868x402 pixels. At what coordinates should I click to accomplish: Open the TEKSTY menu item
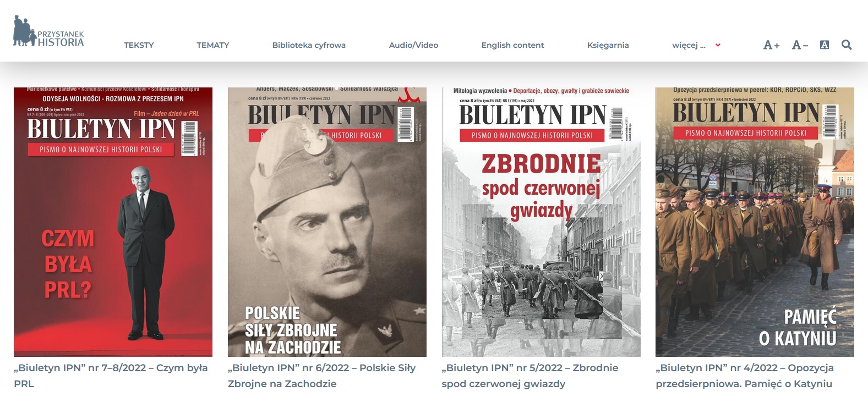click(139, 45)
